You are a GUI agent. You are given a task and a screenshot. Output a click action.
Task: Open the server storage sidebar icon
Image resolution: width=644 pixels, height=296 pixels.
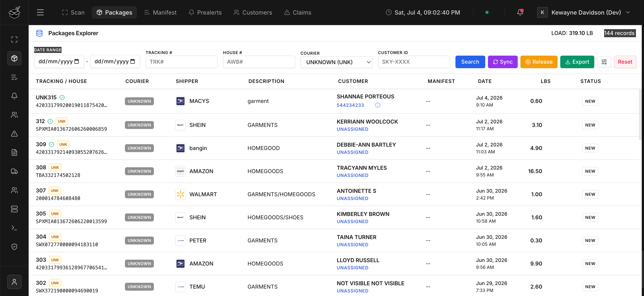click(14, 209)
